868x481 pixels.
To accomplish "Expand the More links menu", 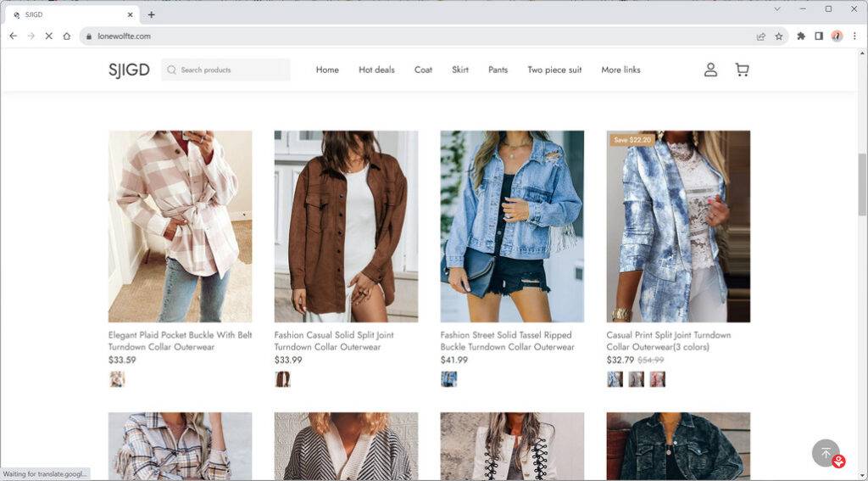I will 620,70.
